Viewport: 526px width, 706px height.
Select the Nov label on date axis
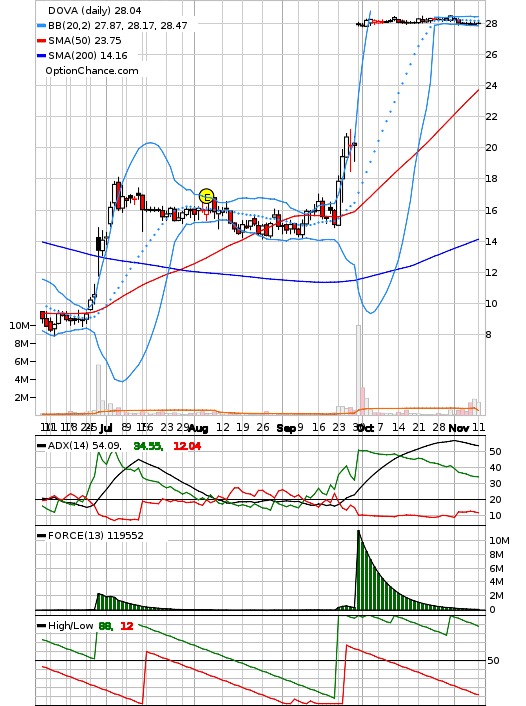tap(459, 428)
